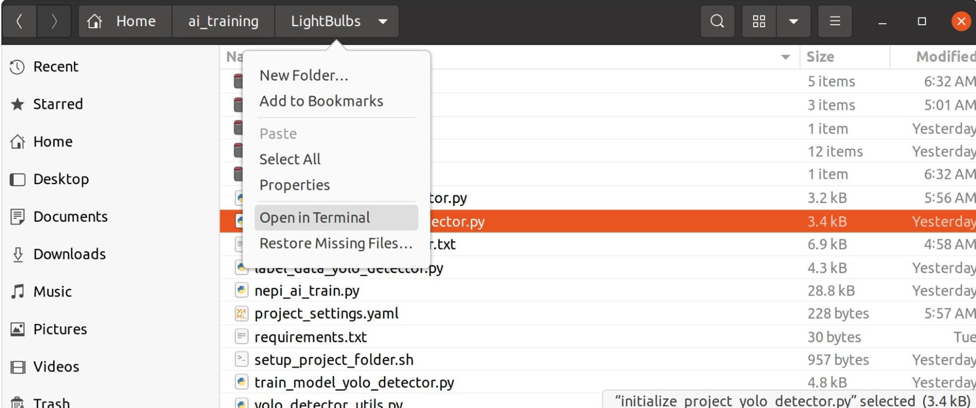Click the search icon in the header bar
This screenshot has height=408, width=976.
(x=717, y=21)
